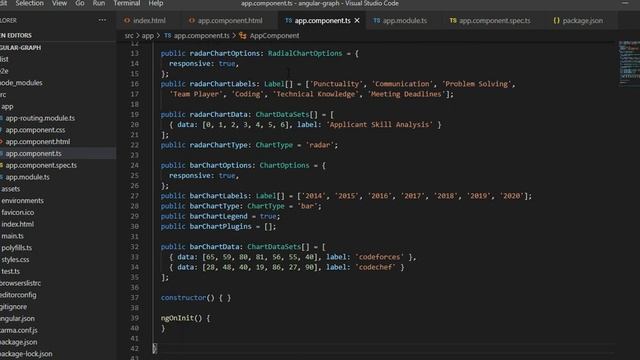Viewport: 640px width, 360px height.
Task: Open the View menu
Action: coord(60,3)
